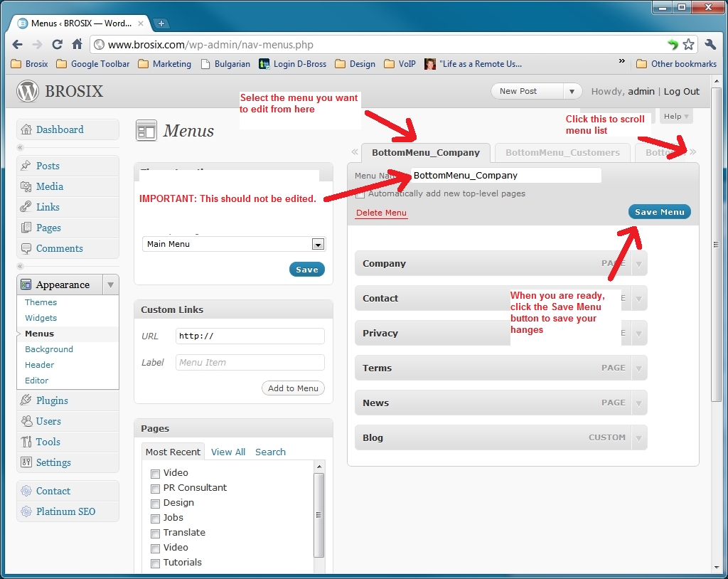This screenshot has width=728, height=579.
Task: Open Other bookmarks folder
Action: (677, 64)
